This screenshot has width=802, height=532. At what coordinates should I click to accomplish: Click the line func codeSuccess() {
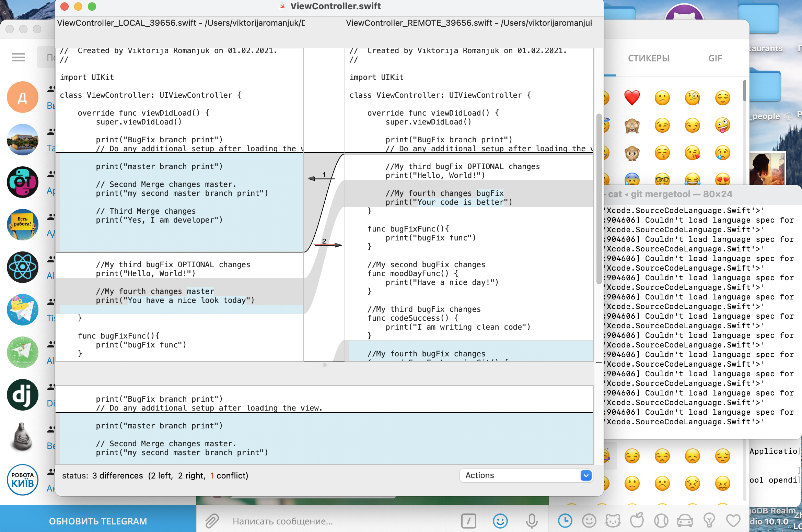[x=412, y=318]
